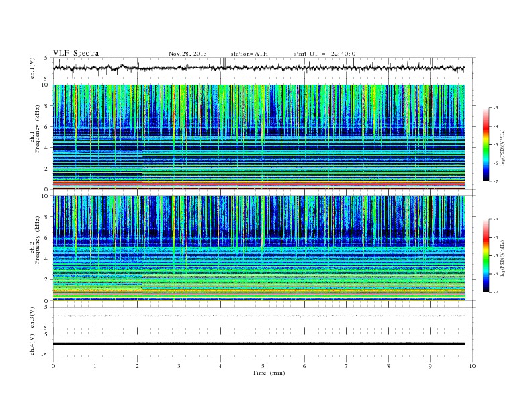Click the ch.2 PSD color scale bar
Viewport: 532px width, 411px height.
click(486, 256)
